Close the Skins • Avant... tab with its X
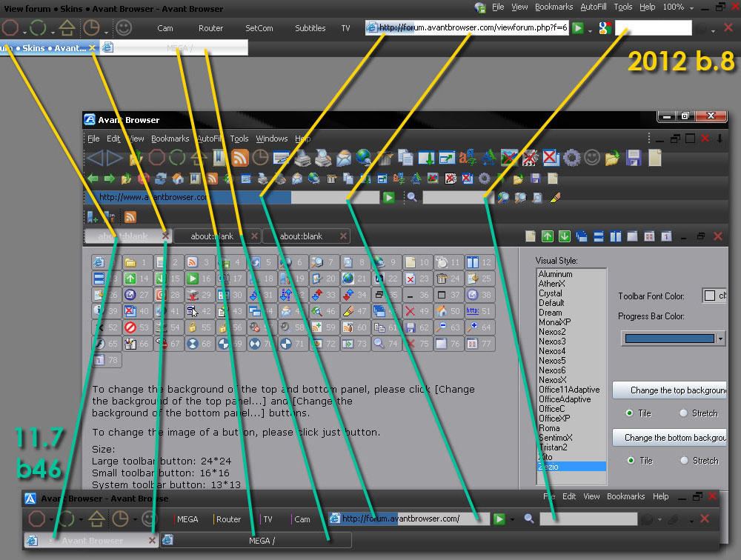741x560 pixels. pos(92,48)
